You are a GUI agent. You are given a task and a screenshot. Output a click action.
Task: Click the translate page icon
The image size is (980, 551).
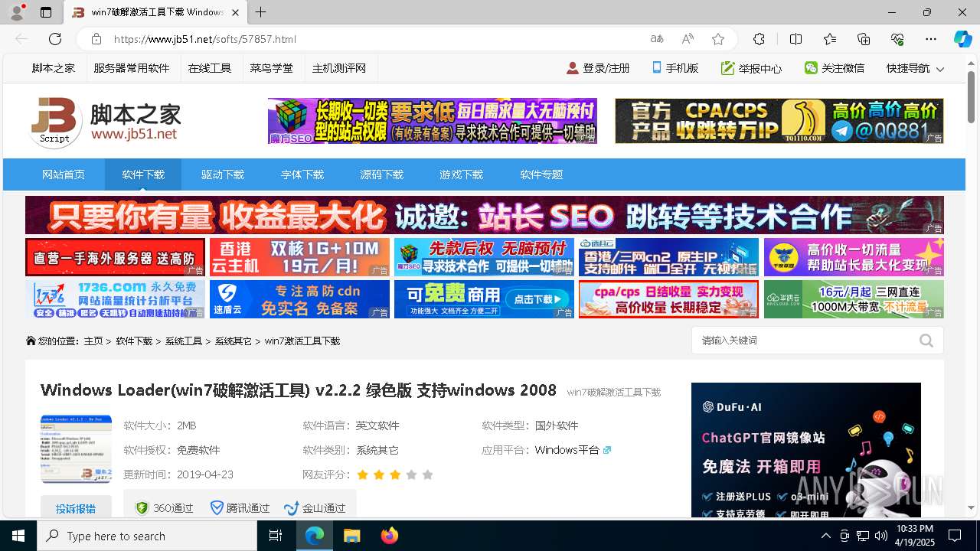click(657, 39)
